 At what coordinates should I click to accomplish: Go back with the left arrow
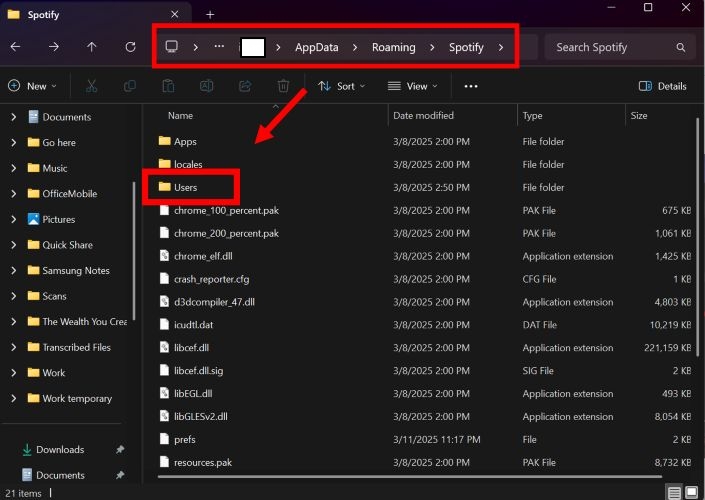tap(15, 47)
